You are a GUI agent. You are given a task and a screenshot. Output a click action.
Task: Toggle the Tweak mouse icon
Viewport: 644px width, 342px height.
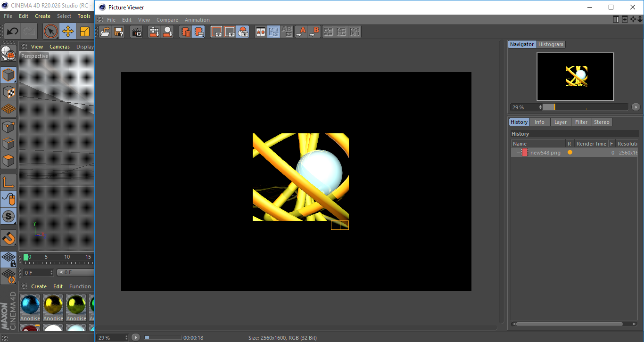8,199
